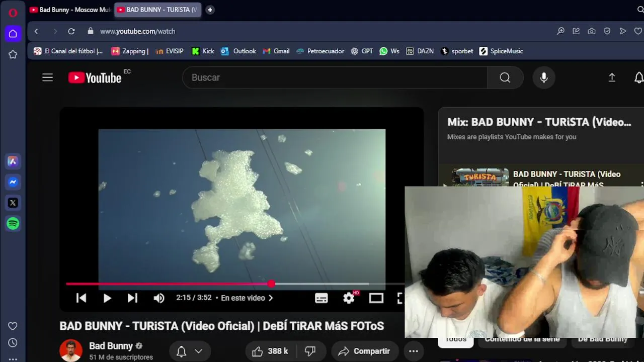Screen dimensions: 644x362
Task: Open player settings gear
Action: [x=349, y=298]
